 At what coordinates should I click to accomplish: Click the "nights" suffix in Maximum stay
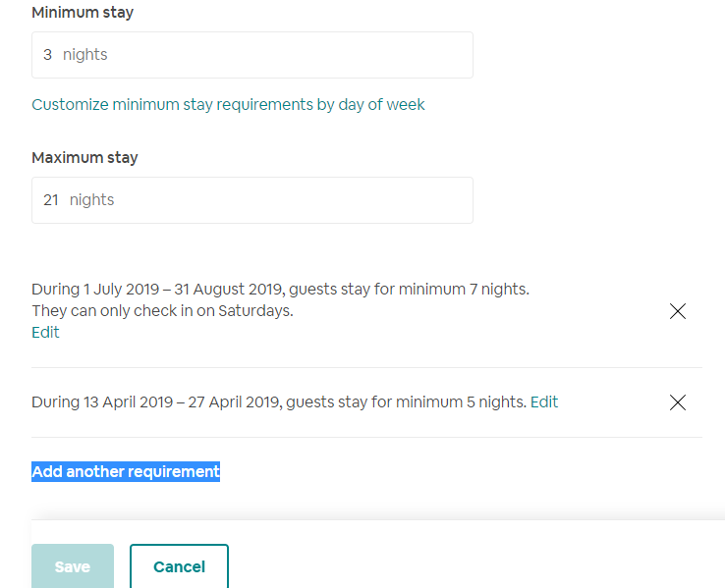pyautogui.click(x=92, y=200)
